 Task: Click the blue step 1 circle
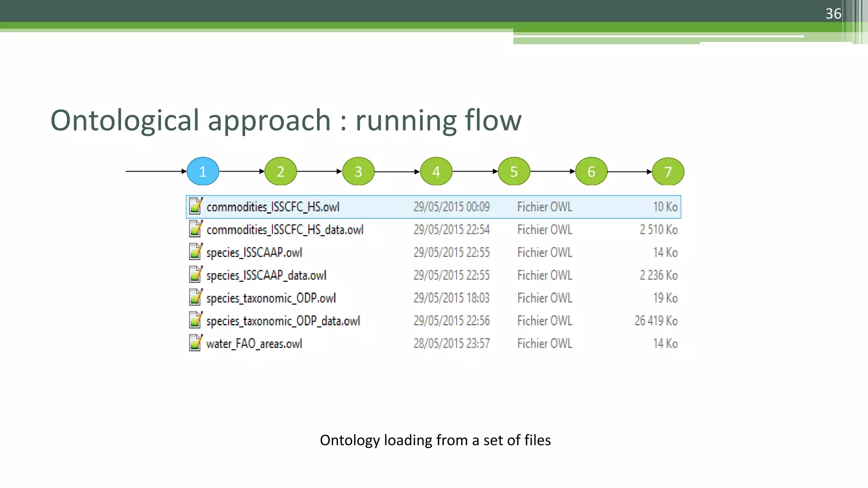point(203,172)
